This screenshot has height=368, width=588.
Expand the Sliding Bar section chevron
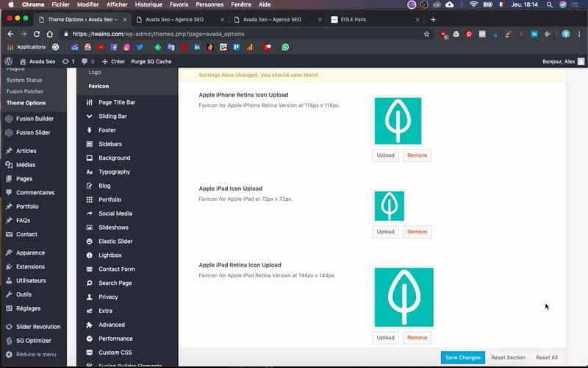click(x=89, y=116)
